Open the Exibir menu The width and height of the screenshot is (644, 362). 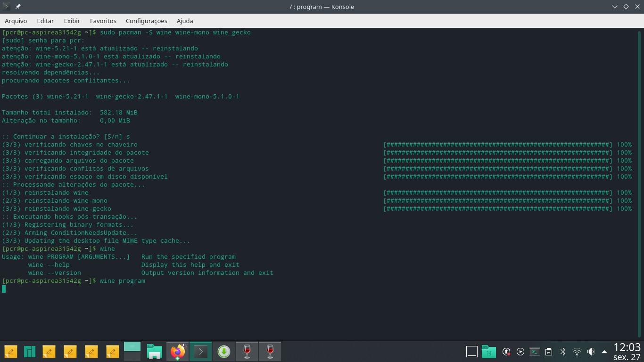point(72,21)
